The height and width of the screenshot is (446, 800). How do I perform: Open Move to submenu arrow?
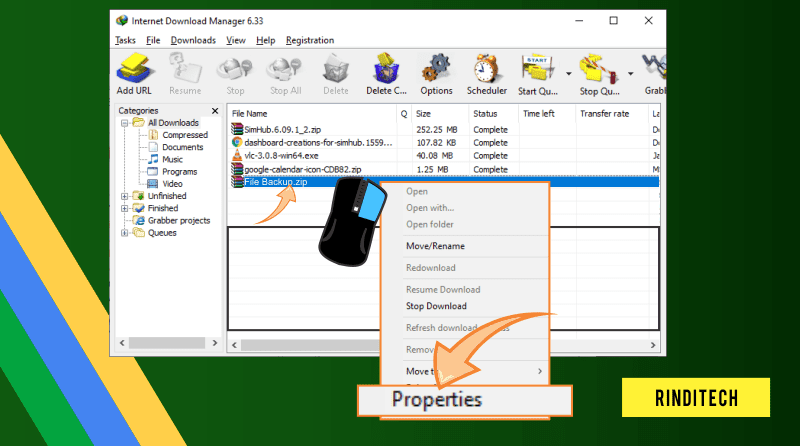[x=540, y=371]
